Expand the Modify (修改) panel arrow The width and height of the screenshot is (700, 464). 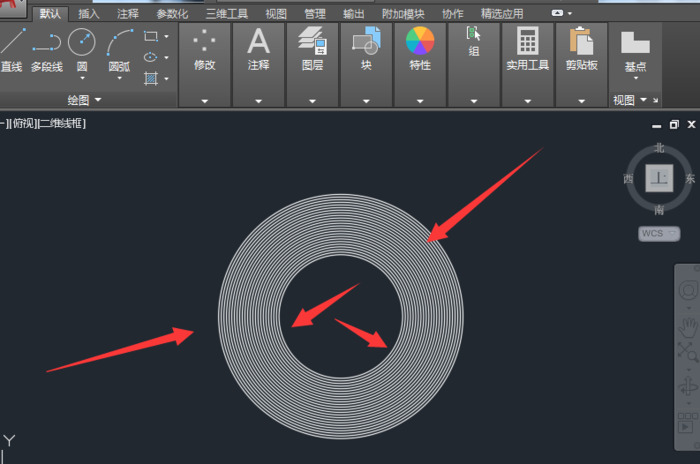click(x=204, y=100)
